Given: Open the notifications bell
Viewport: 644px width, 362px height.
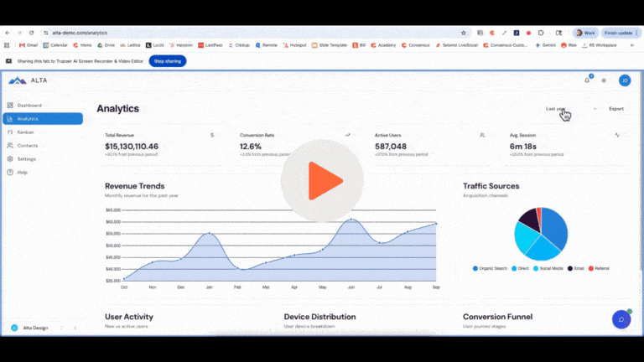Looking at the screenshot, I should [x=587, y=80].
